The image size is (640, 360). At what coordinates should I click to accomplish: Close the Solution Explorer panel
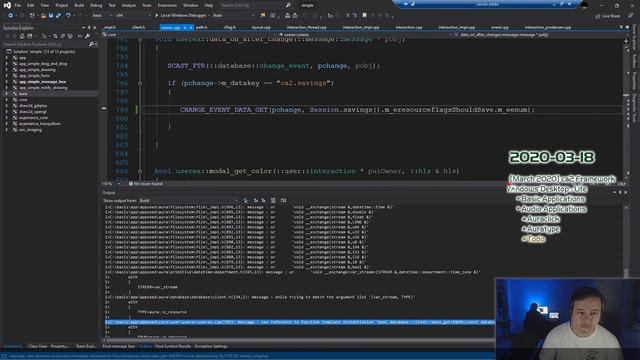[x=95, y=28]
